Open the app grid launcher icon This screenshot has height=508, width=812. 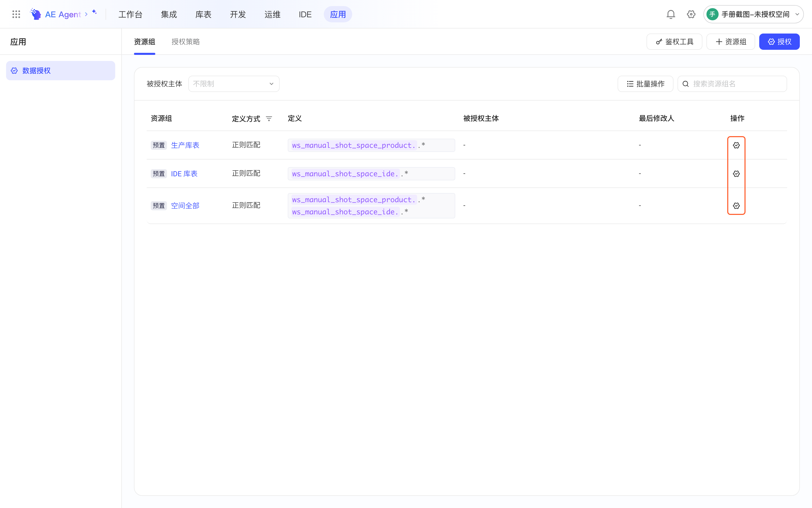(x=16, y=14)
